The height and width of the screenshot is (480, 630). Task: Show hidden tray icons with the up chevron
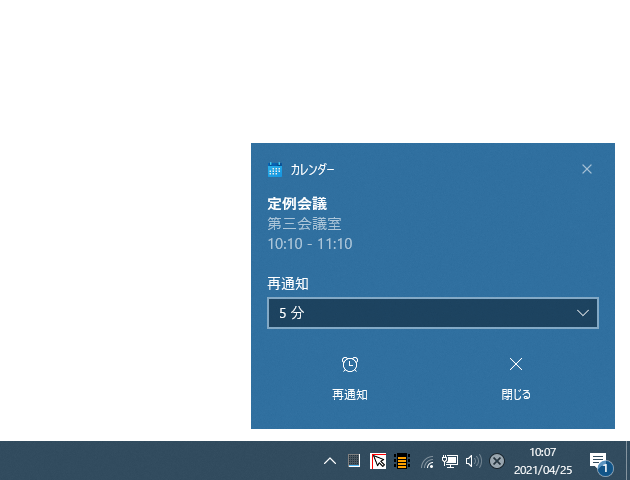pyautogui.click(x=330, y=461)
